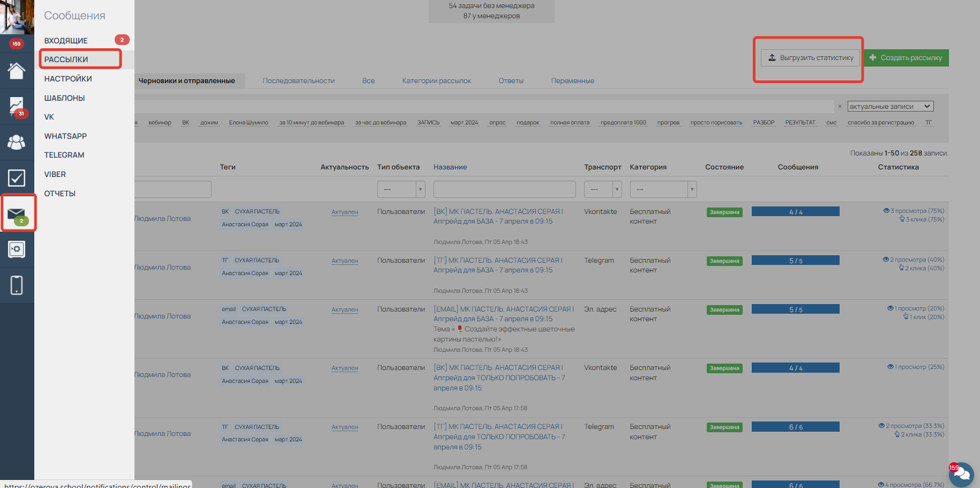The image size is (980, 488).
Task: Open the chat bubble widget with 159 badge
Action: pyautogui.click(x=962, y=474)
